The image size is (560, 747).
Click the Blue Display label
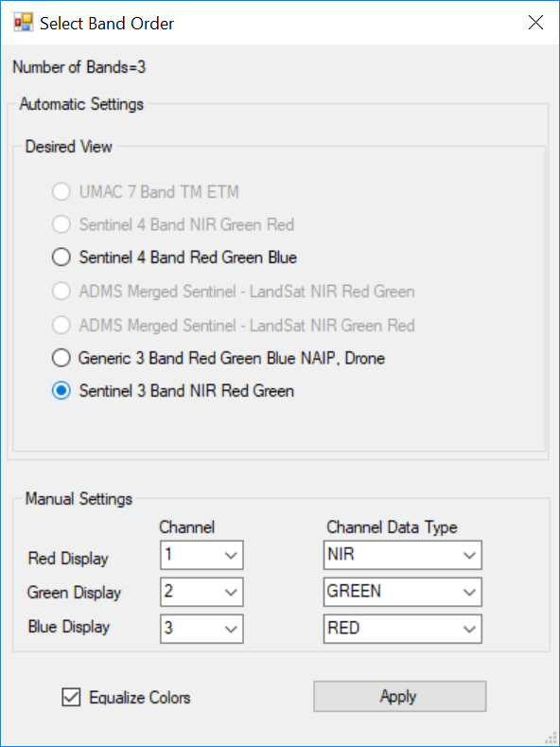pyautogui.click(x=69, y=627)
